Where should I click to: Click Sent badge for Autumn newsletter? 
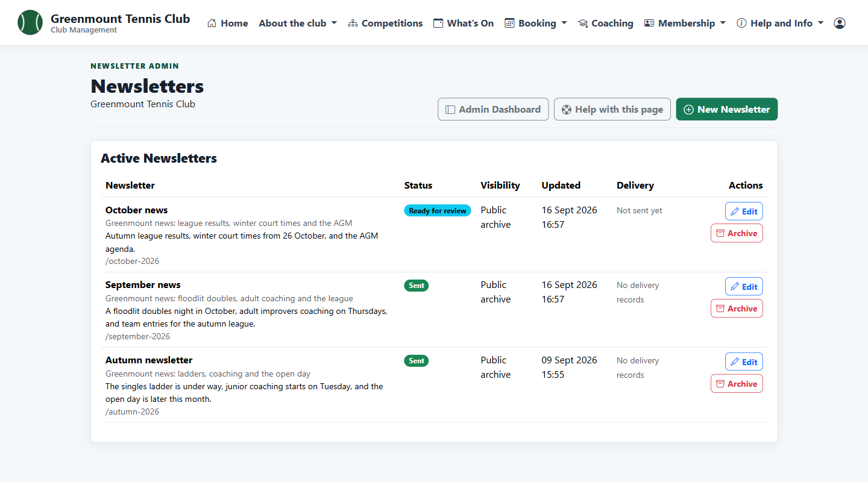coord(417,361)
